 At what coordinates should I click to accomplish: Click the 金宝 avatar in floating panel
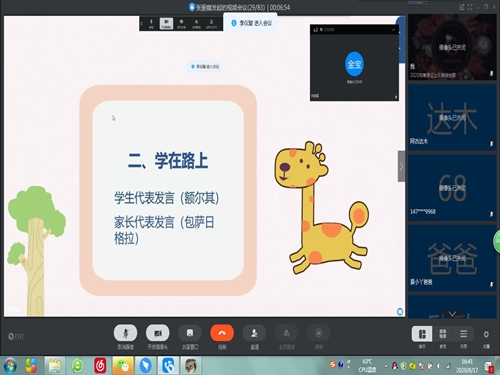(354, 64)
